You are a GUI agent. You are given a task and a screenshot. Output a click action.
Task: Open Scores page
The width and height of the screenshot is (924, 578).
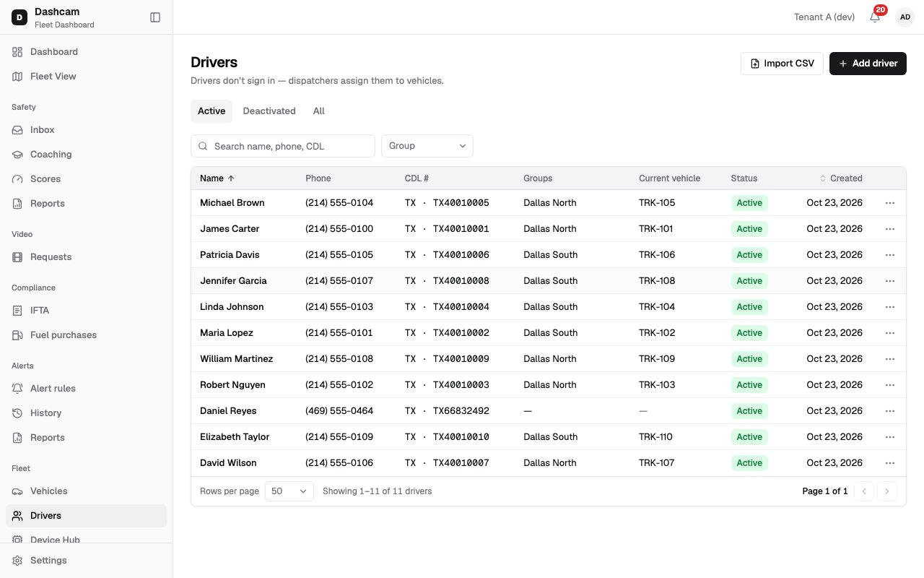point(86,179)
